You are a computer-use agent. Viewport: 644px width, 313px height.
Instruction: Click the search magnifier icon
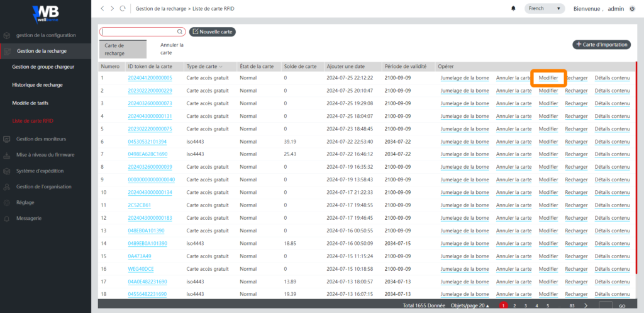pyautogui.click(x=179, y=31)
